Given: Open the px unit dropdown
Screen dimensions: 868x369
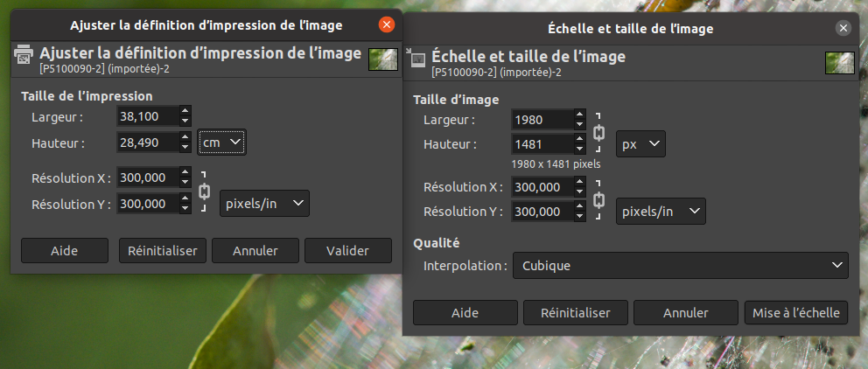Looking at the screenshot, I should 640,144.
